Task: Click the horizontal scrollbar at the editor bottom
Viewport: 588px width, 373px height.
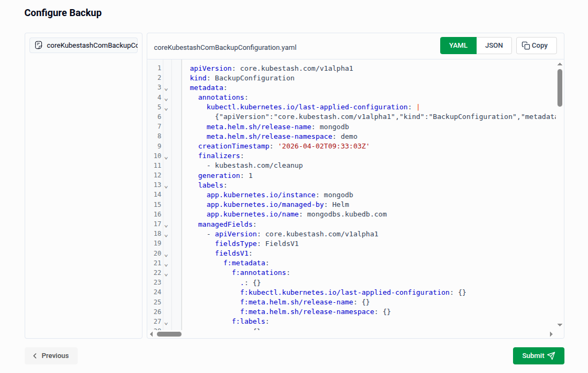Action: click(x=169, y=334)
